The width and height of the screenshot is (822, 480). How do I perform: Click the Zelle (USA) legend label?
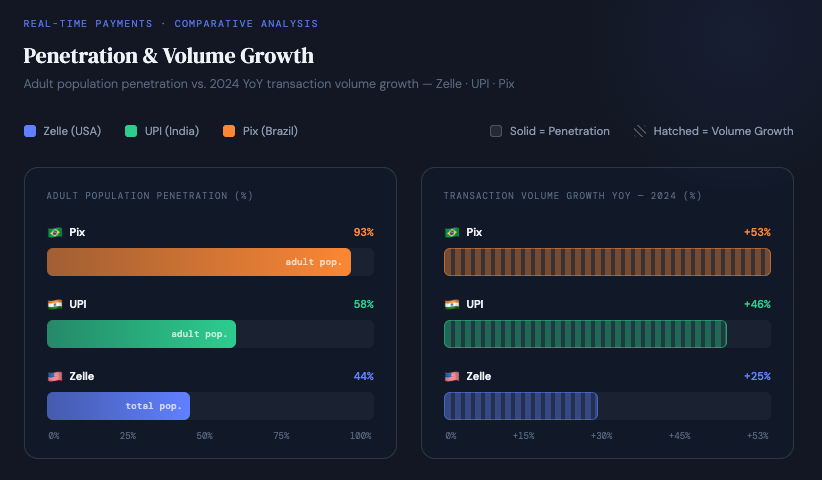(72, 131)
